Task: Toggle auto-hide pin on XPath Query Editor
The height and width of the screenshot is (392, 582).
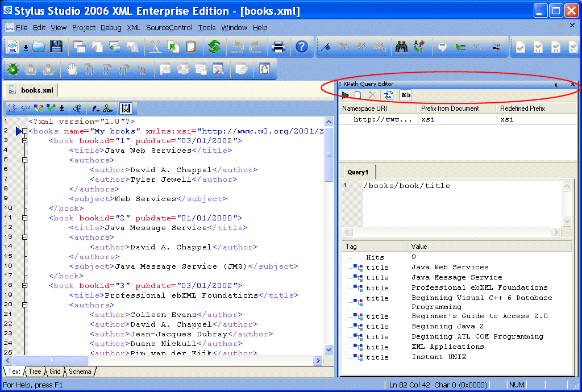Action: [556, 84]
